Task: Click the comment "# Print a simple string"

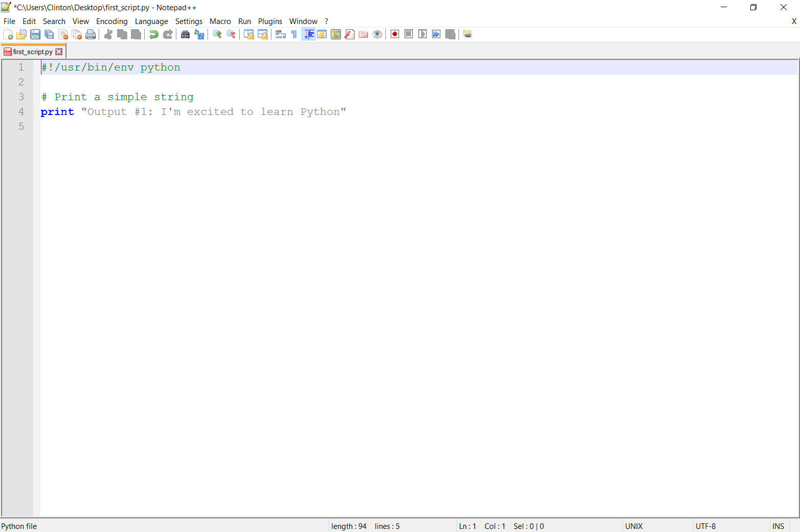Action: coord(117,97)
